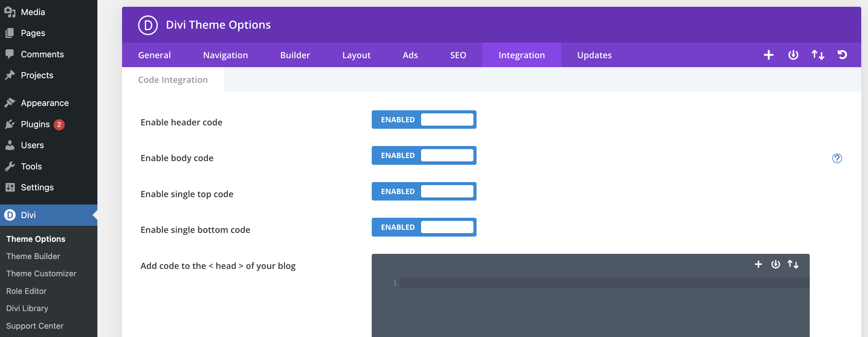The width and height of the screenshot is (868, 337).
Task: Click the blue question mark help icon
Action: tap(837, 158)
